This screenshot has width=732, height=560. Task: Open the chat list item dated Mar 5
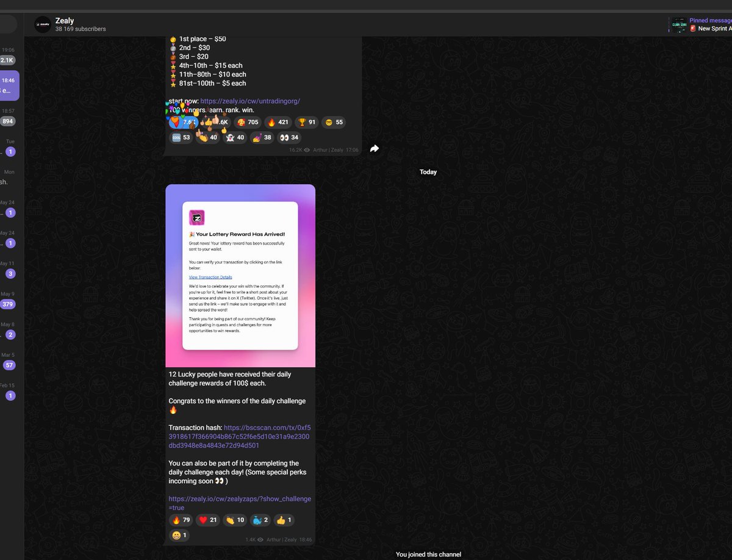pos(9,361)
